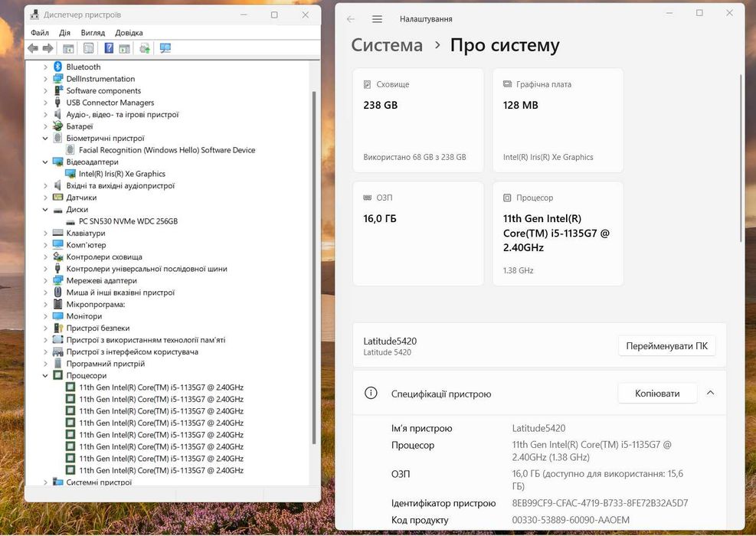
Task: Click the info icon beside Специфікації пристрою
Action: (371, 393)
